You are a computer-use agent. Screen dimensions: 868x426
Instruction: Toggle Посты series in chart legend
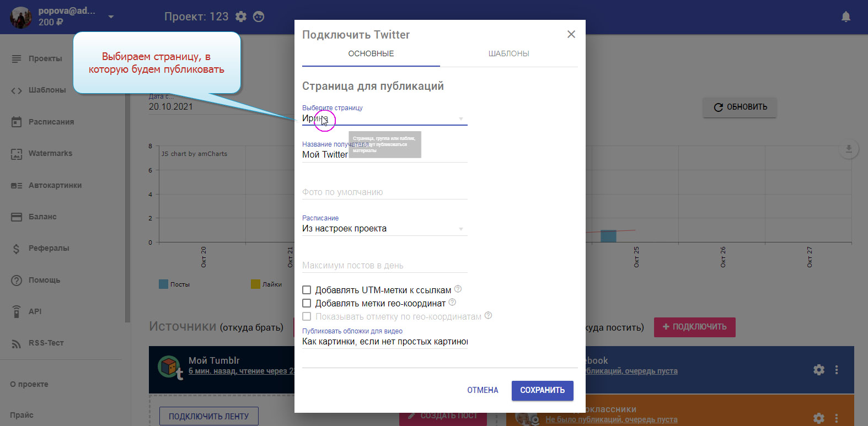(x=174, y=284)
